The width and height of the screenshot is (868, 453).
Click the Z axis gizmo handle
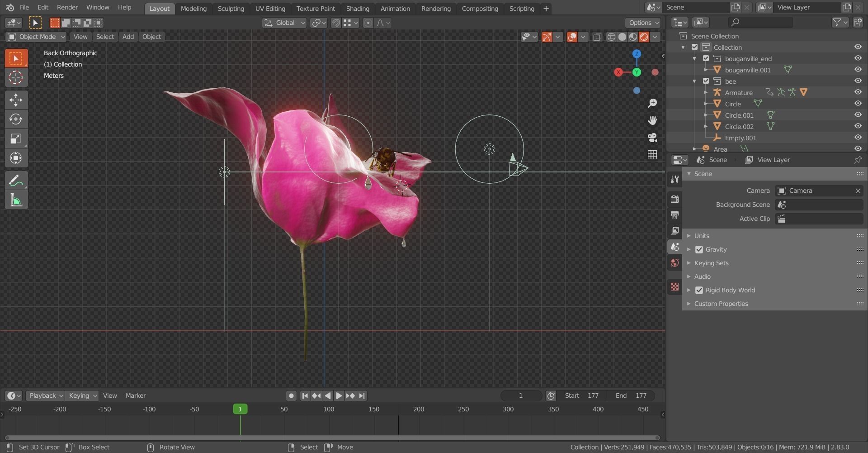[637, 54]
